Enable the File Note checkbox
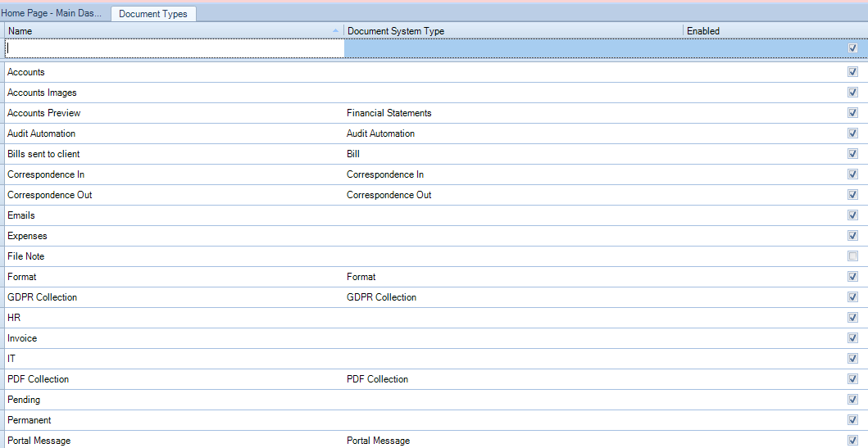Screen dimensions: 868x448 pyautogui.click(x=852, y=256)
